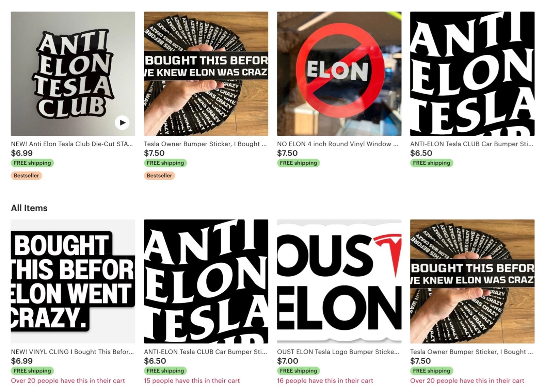Click '16 people have this in their cart'

[x=325, y=381]
